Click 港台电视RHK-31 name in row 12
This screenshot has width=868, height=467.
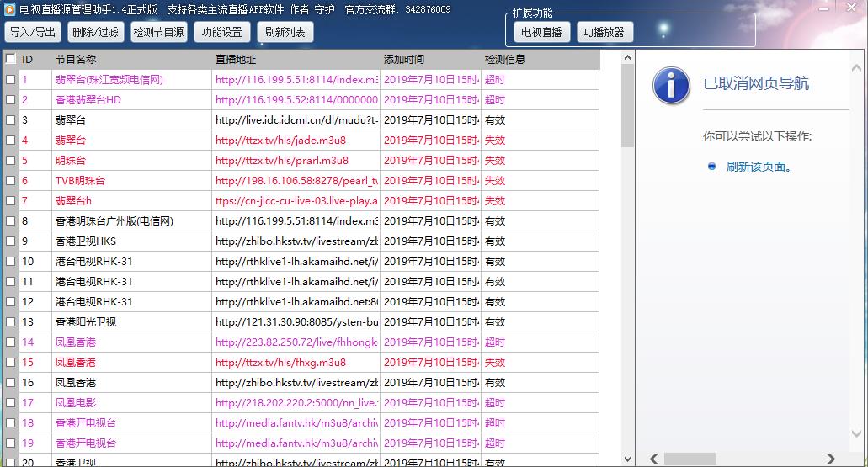tap(93, 301)
